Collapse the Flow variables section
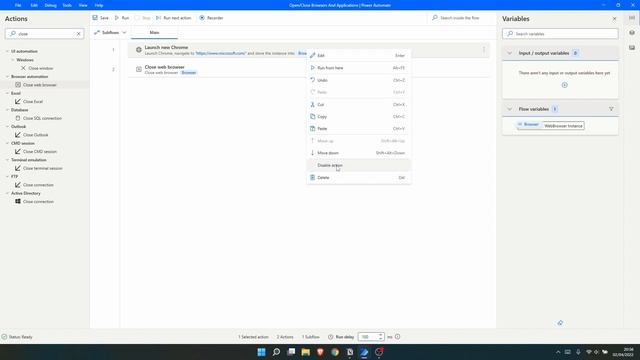This screenshot has width=640, height=360. [x=509, y=109]
